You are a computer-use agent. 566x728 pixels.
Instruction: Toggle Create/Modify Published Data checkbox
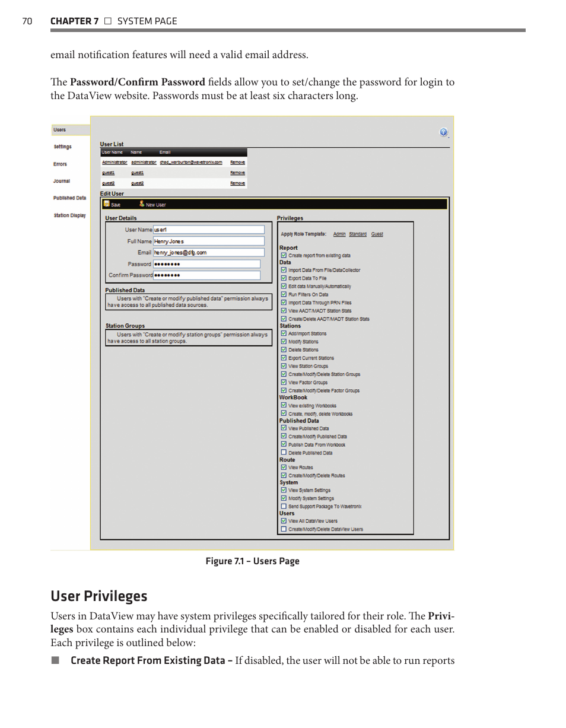click(284, 436)
